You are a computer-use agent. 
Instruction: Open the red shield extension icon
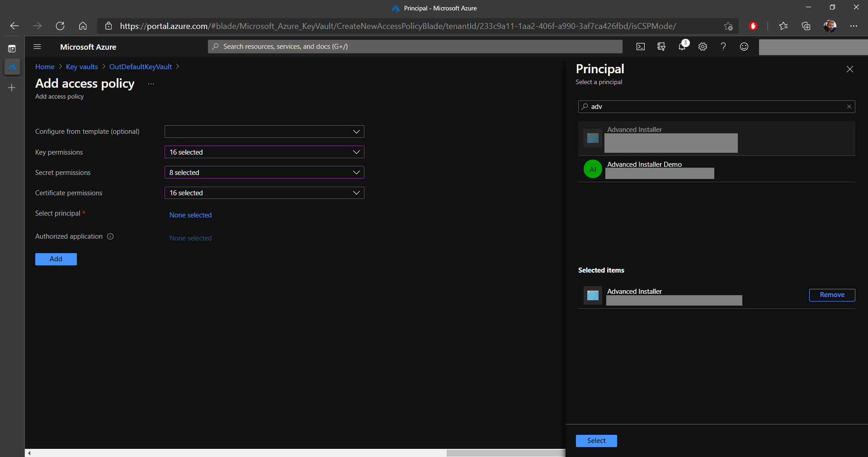(753, 26)
